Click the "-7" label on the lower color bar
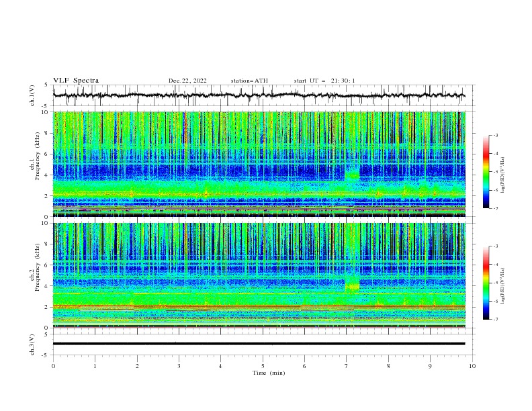Image resolution: width=532 pixels, height=411 pixels. 495,320
